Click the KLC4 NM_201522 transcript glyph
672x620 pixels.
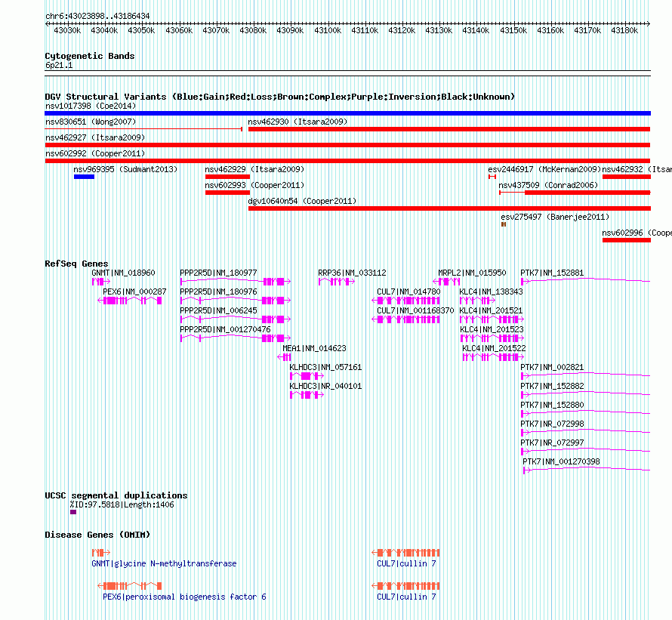493,357
